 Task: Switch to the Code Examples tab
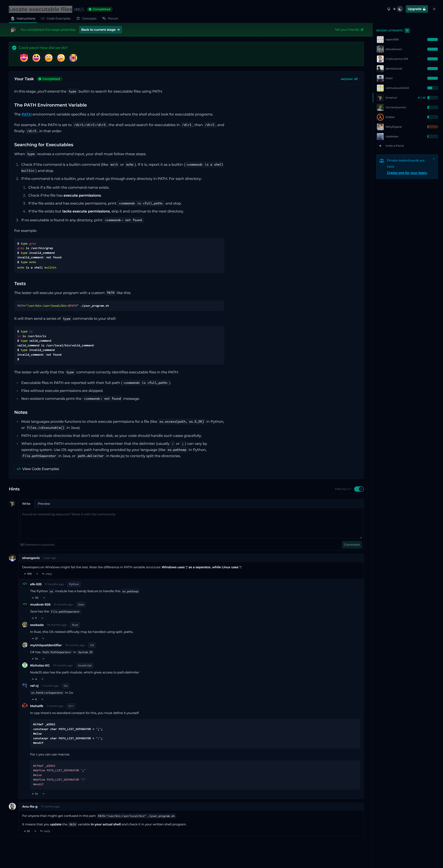coord(56,19)
